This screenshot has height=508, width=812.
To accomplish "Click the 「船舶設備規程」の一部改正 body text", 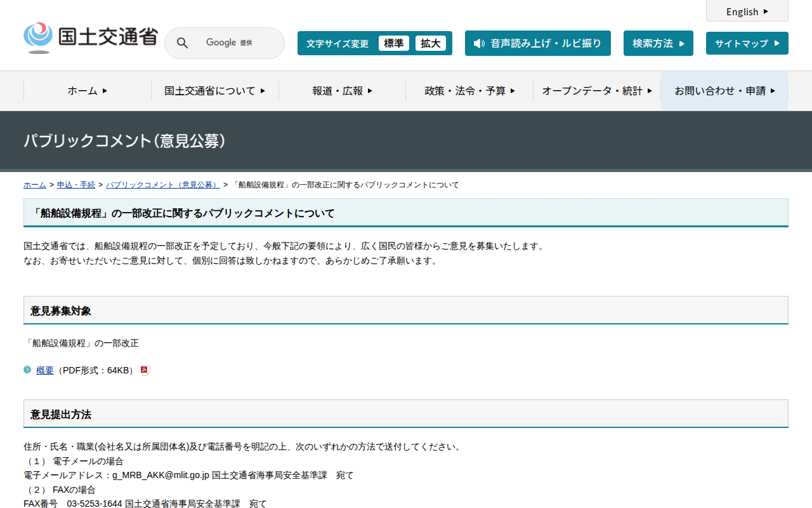I will click(x=81, y=343).
